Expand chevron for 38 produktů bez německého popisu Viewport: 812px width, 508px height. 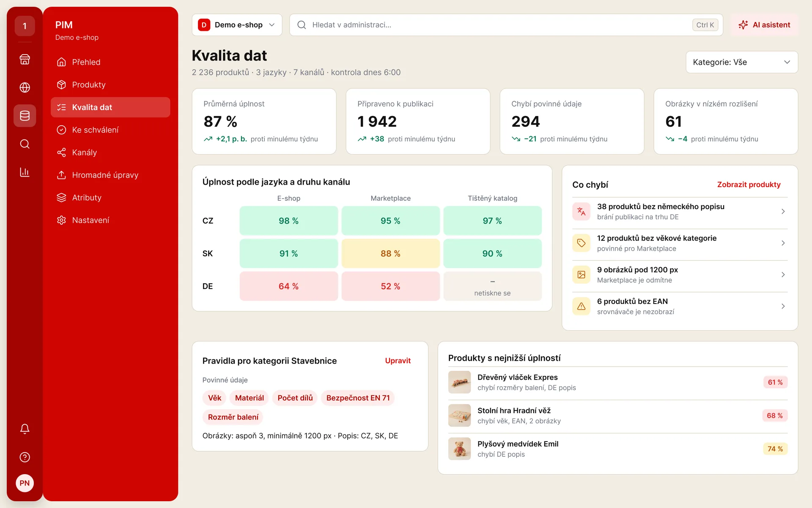(x=783, y=211)
